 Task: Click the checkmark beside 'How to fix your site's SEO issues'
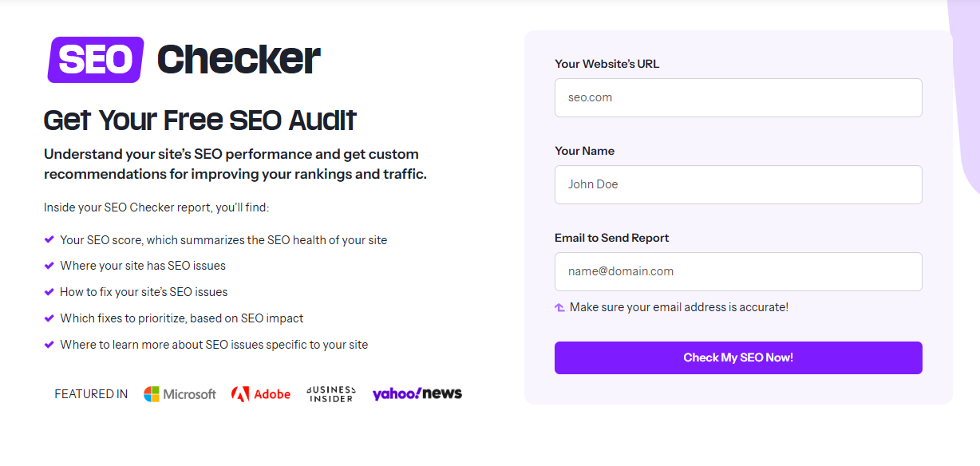49,291
